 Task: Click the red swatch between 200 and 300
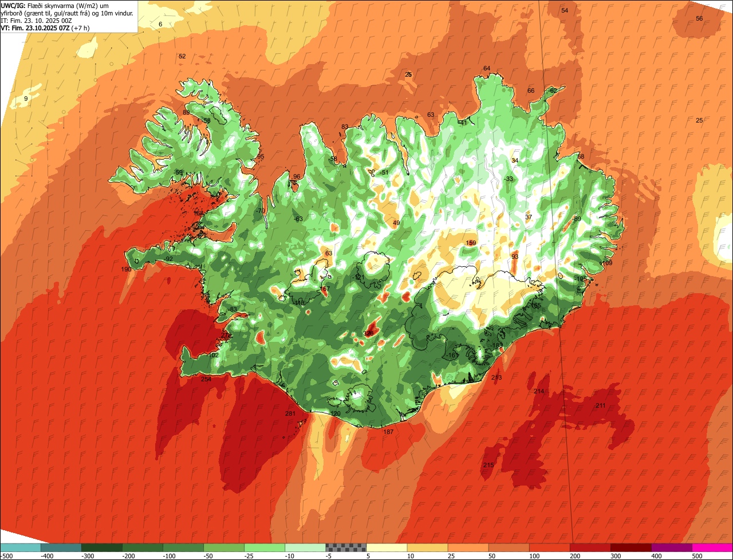click(x=590, y=547)
